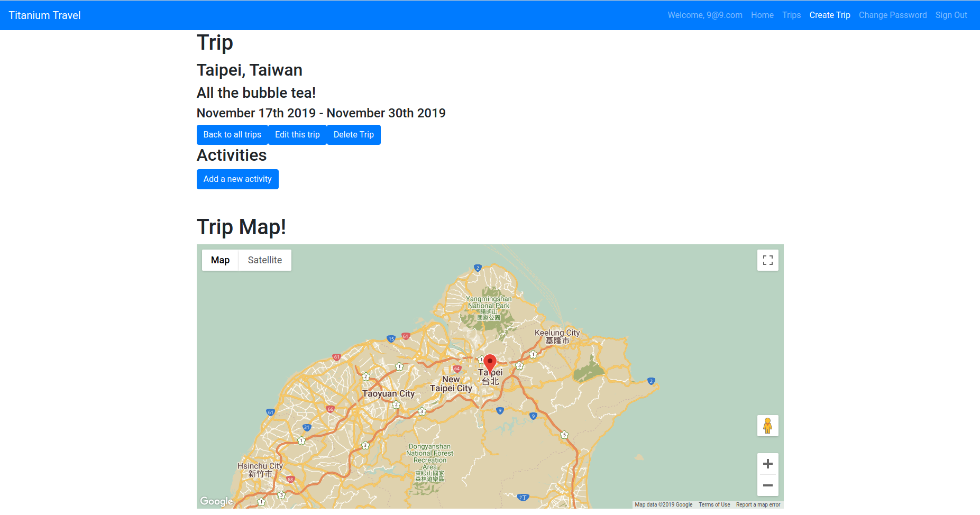
Task: Click the Google logo on the map
Action: [216, 501]
